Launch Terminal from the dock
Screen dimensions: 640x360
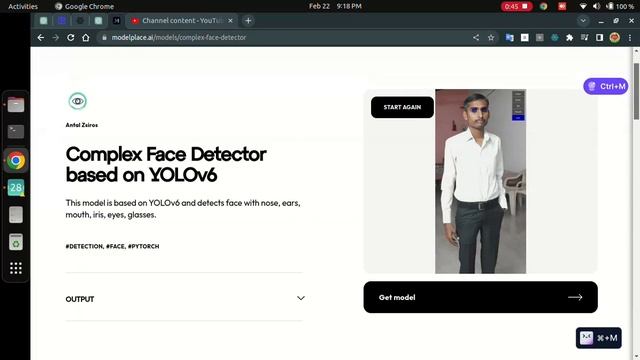click(x=16, y=131)
